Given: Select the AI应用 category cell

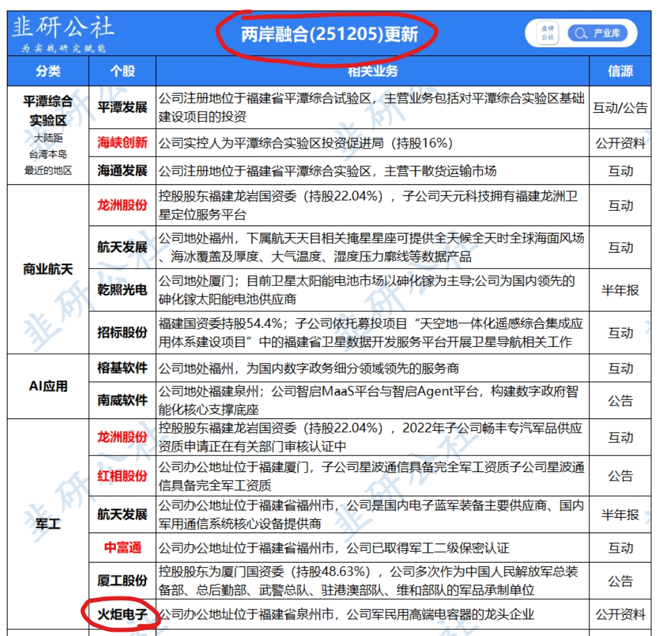Looking at the screenshot, I should 48,386.
